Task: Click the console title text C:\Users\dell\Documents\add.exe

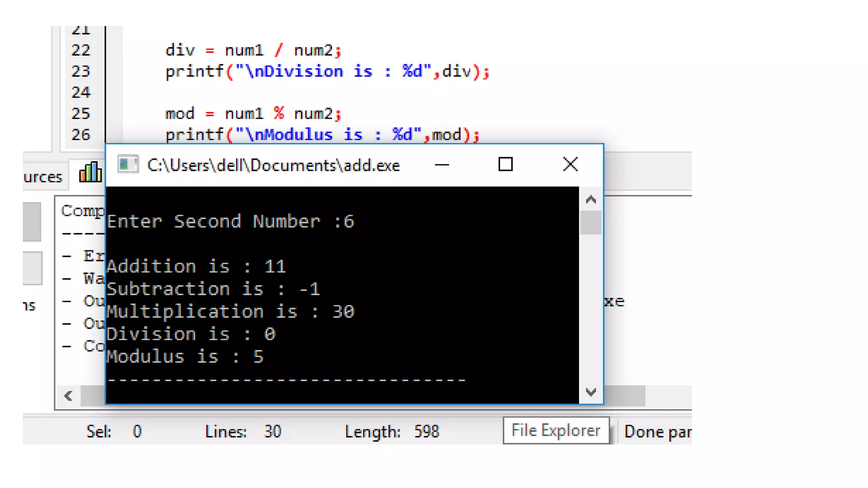Action: [x=273, y=165]
